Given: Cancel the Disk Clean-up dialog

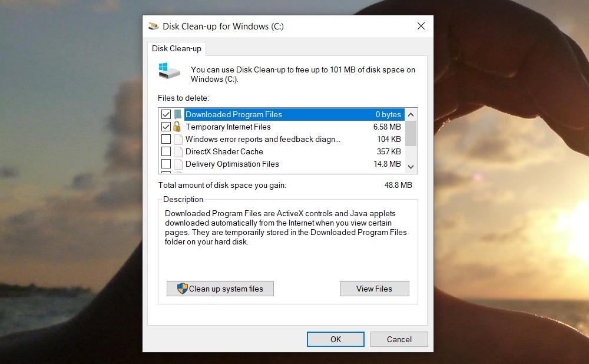Looking at the screenshot, I should click(x=399, y=339).
